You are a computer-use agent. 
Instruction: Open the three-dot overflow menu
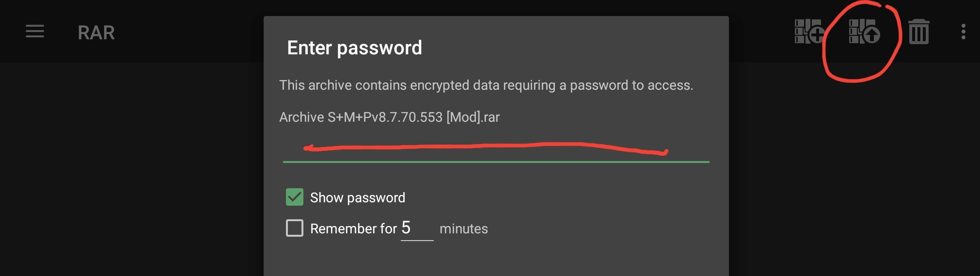963,32
